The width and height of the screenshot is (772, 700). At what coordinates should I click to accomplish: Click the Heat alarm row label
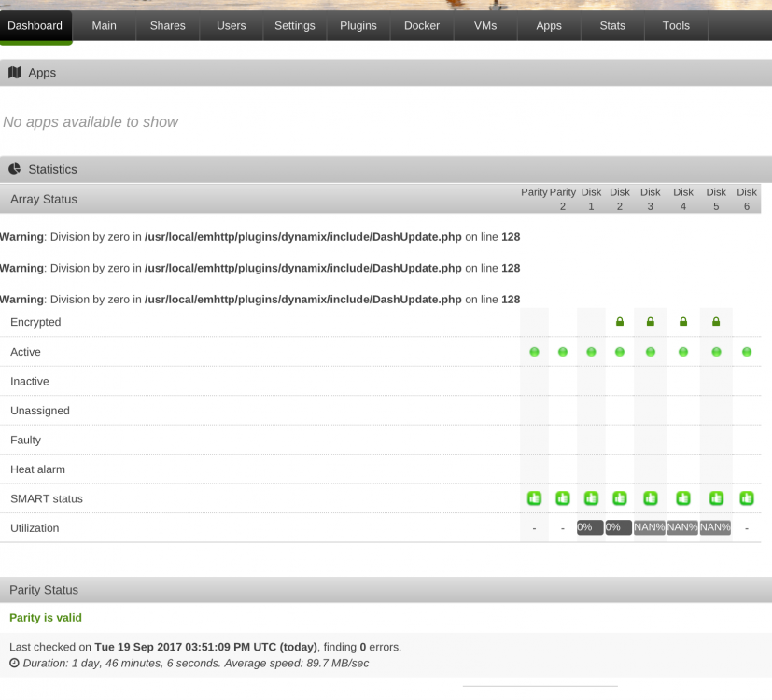click(x=37, y=469)
